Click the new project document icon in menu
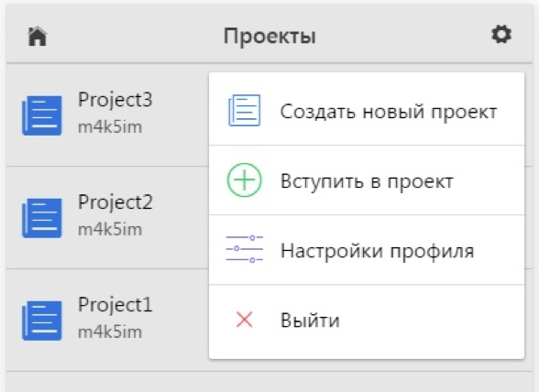Screen dimensions: 539x392 click(245, 110)
